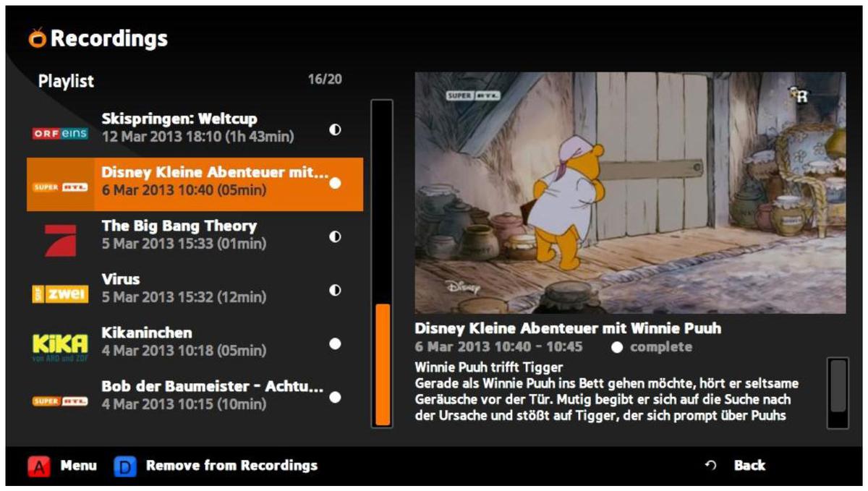The image size is (868, 491).
Task: Click the orange TV logo beside Recordings
Action: coord(38,38)
